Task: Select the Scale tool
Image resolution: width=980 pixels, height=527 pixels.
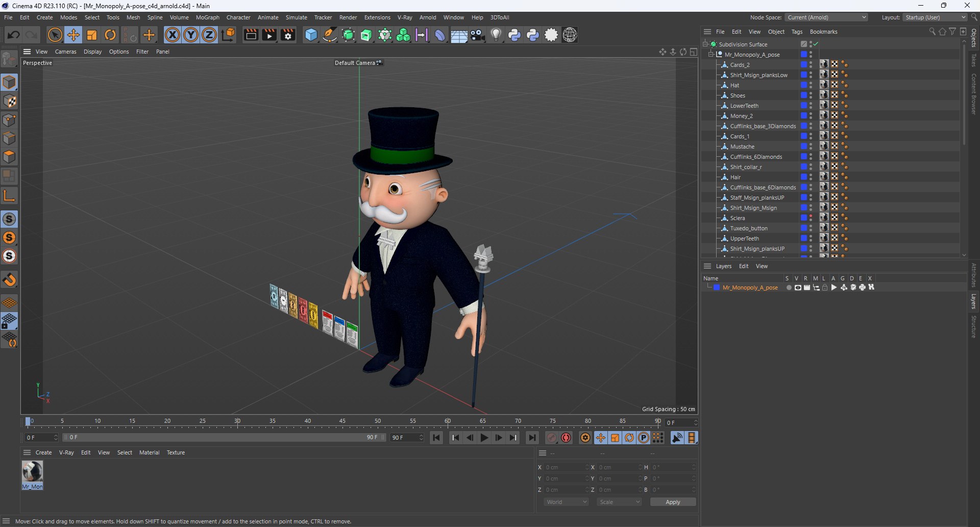Action: point(92,35)
